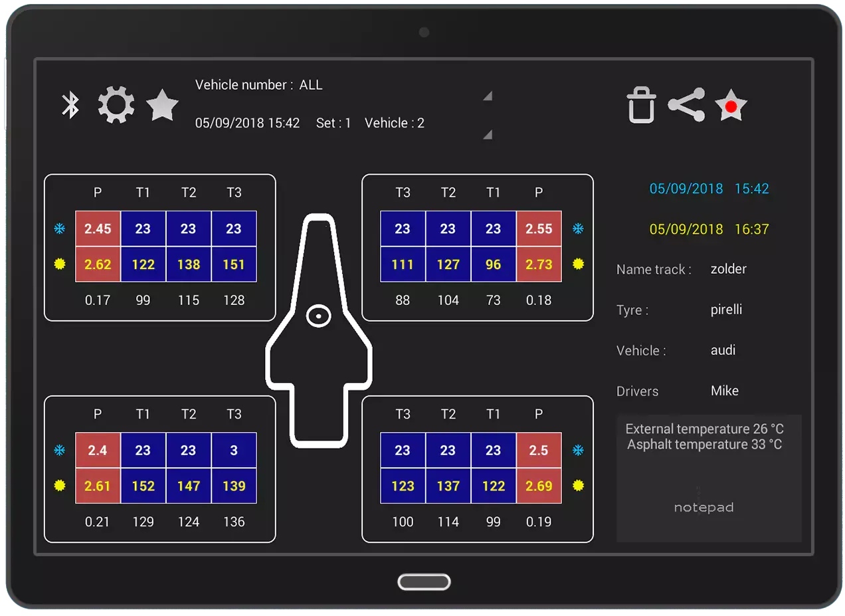
Task: Share the measurement with the share icon
Action: 686,106
